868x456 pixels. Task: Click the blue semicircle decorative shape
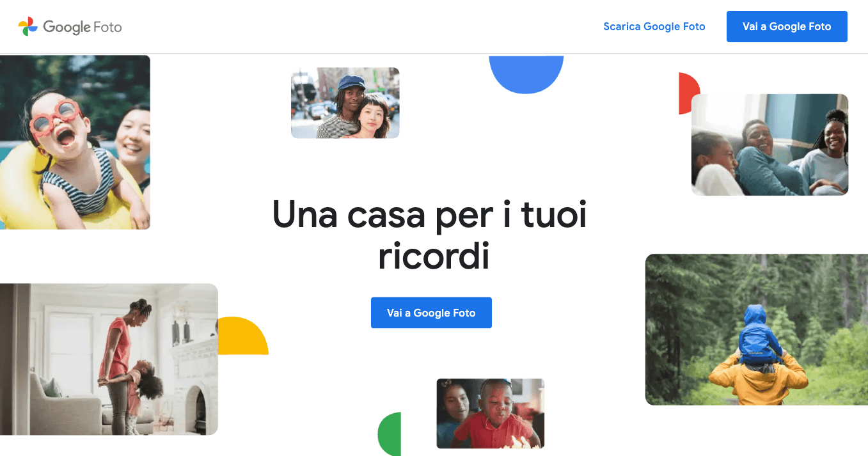526,74
